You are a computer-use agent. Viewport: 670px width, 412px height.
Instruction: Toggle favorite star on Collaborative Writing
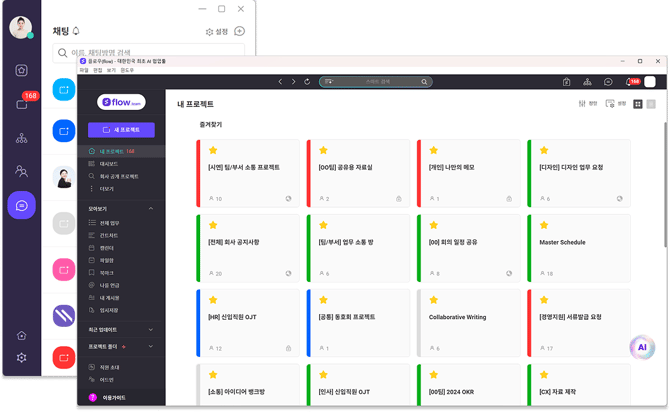tap(433, 298)
